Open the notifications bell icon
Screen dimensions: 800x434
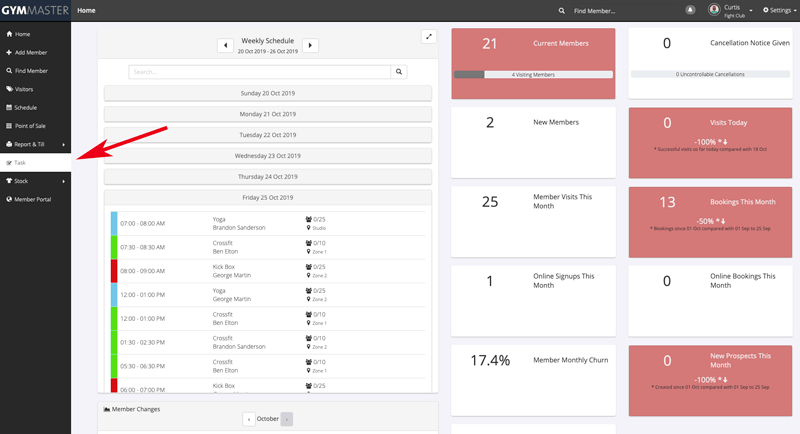tap(690, 10)
